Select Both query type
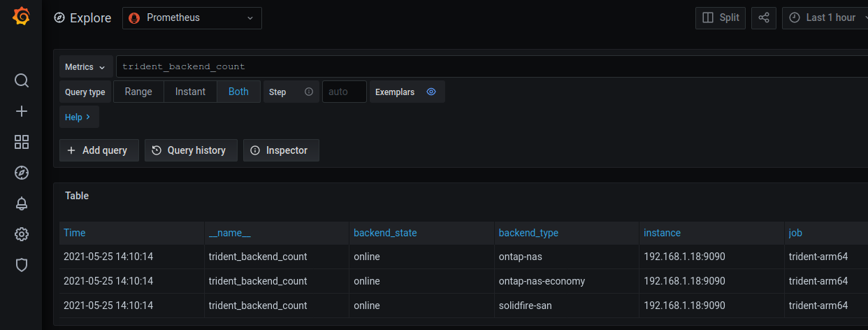This screenshot has width=868, height=330. click(x=238, y=92)
